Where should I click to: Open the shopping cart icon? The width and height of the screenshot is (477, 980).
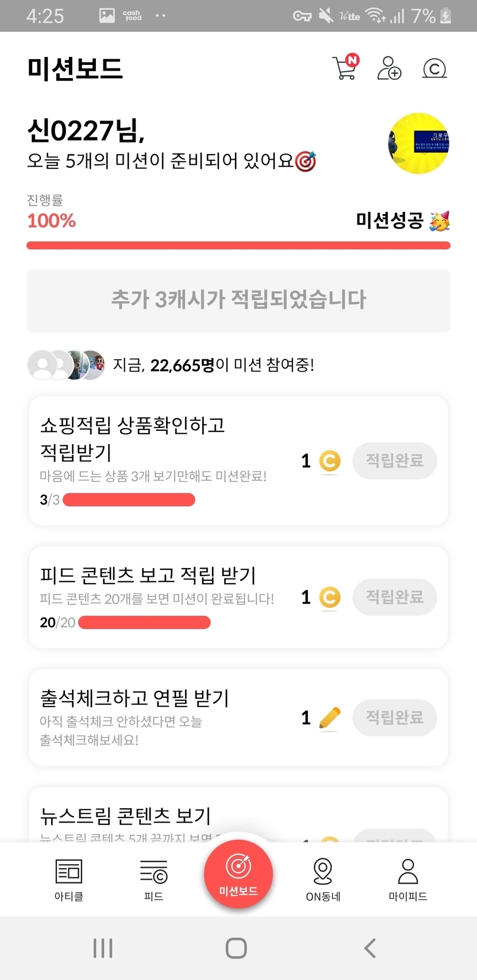click(345, 68)
